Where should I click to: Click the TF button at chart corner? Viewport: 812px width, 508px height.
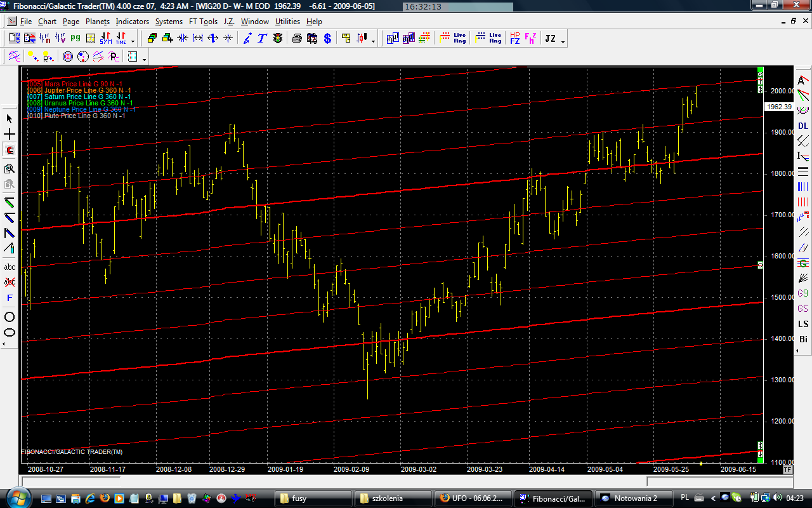click(x=788, y=470)
